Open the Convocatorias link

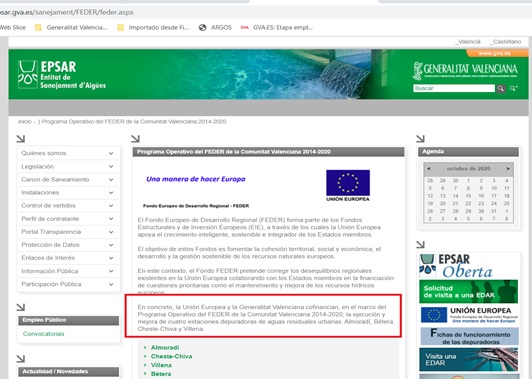click(x=43, y=334)
